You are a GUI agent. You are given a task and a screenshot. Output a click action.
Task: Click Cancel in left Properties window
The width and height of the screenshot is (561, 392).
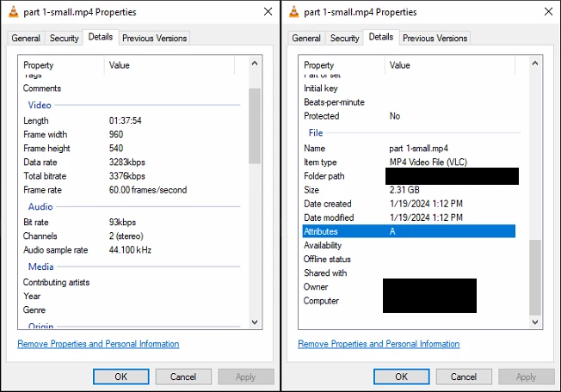click(183, 377)
